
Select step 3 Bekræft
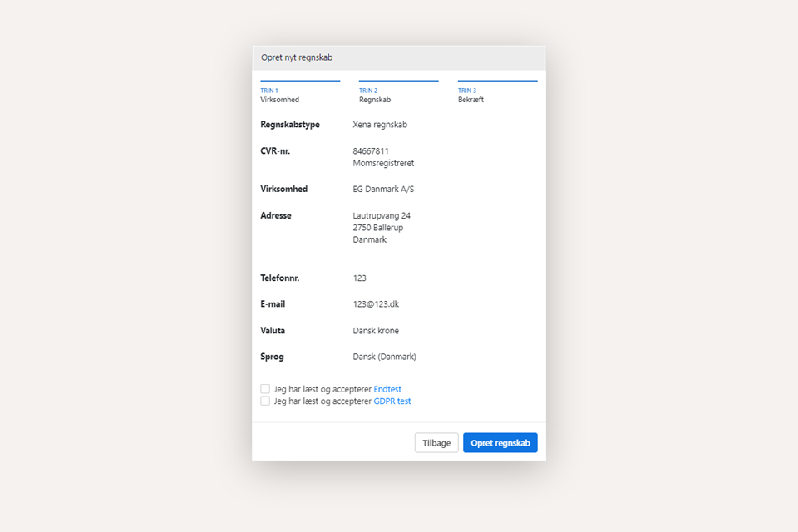coord(471,95)
